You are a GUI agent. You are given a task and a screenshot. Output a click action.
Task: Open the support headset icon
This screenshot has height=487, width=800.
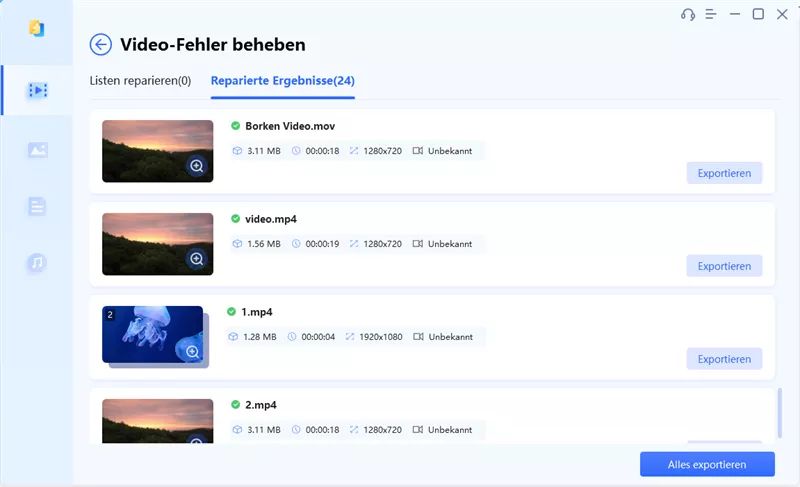tap(687, 14)
